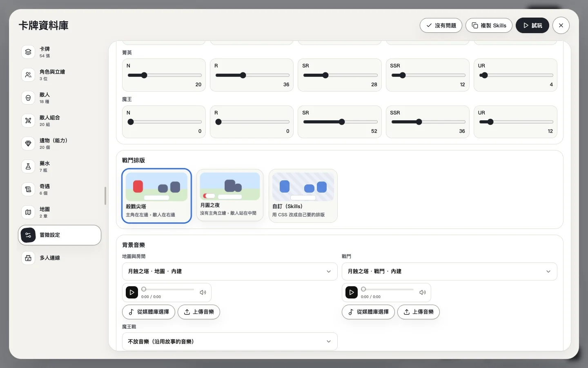Select the 月圓之夜 battle layout
The image size is (588, 368).
pos(230,195)
